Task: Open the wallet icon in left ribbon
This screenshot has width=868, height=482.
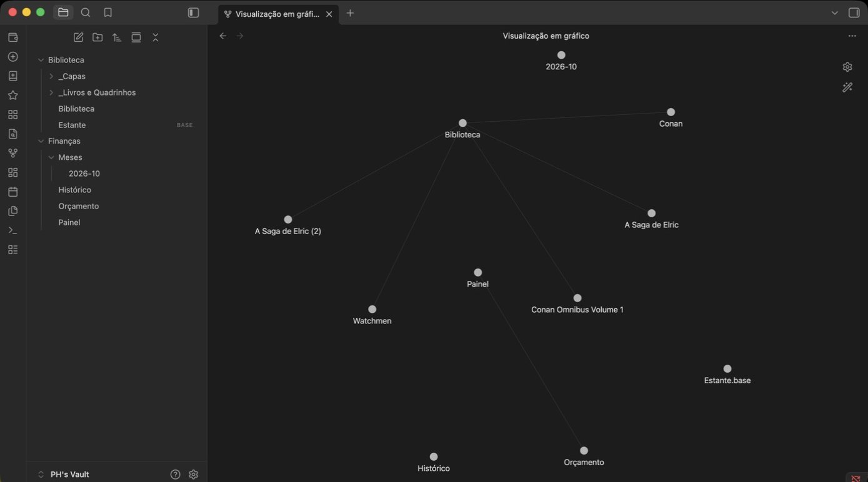Action: (x=12, y=37)
